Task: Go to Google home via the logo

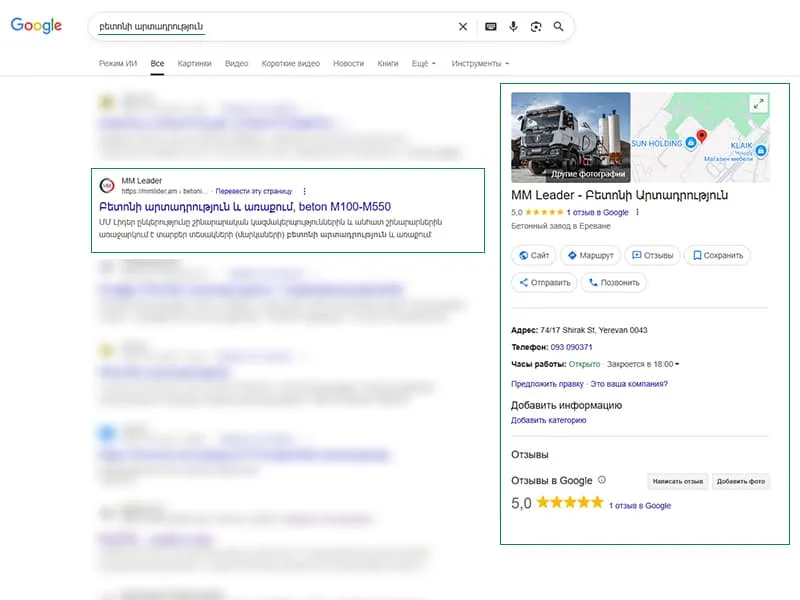Action: pyautogui.click(x=36, y=26)
